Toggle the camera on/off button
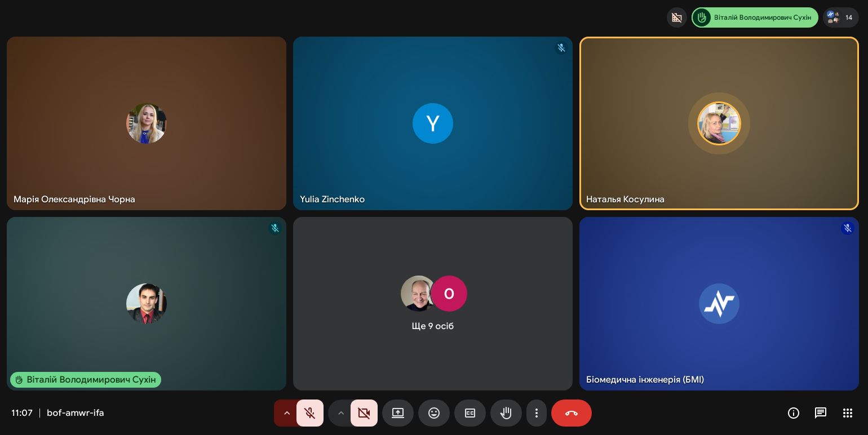Screen dimensions: 868x435 [364, 413]
